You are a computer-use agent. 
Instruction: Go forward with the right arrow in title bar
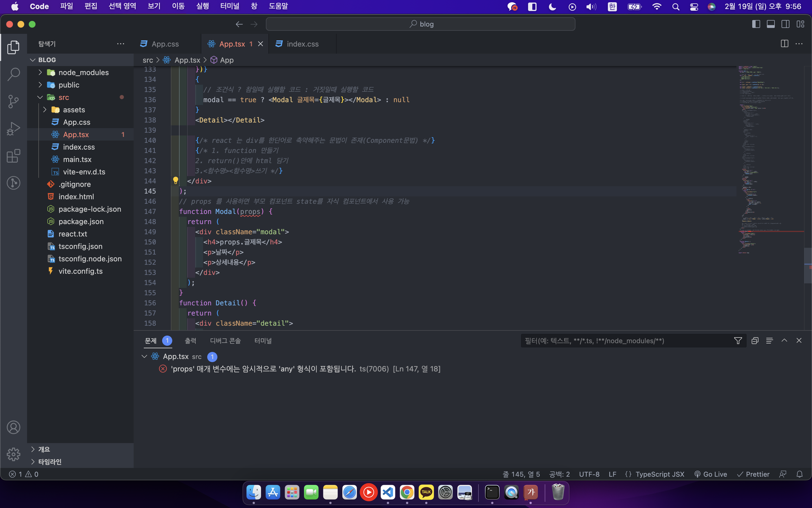pyautogui.click(x=254, y=24)
